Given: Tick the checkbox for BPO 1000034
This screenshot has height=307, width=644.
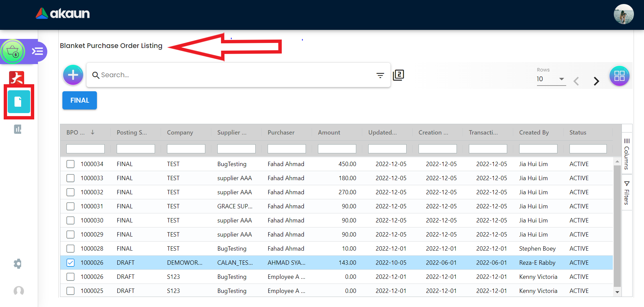Looking at the screenshot, I should click(70, 164).
